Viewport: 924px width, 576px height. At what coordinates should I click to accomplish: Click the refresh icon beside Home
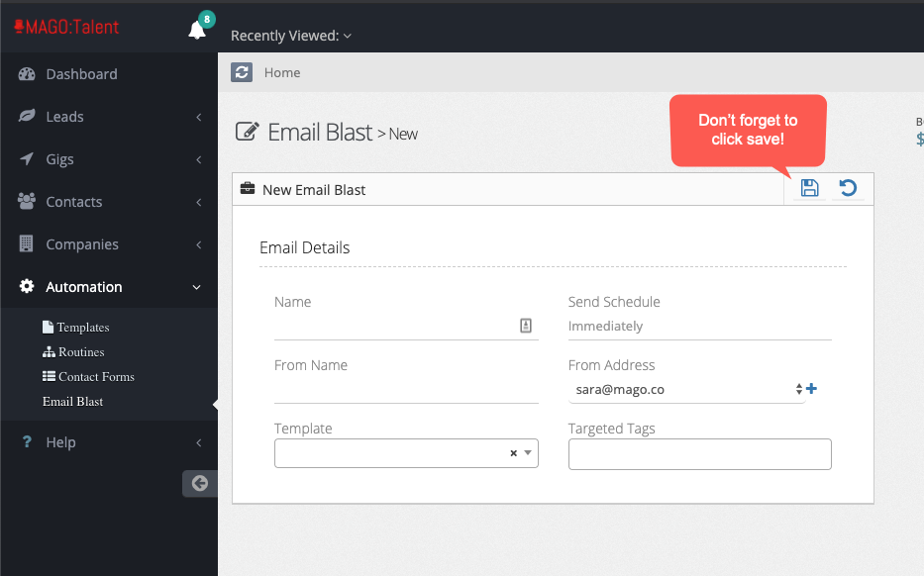(x=242, y=72)
